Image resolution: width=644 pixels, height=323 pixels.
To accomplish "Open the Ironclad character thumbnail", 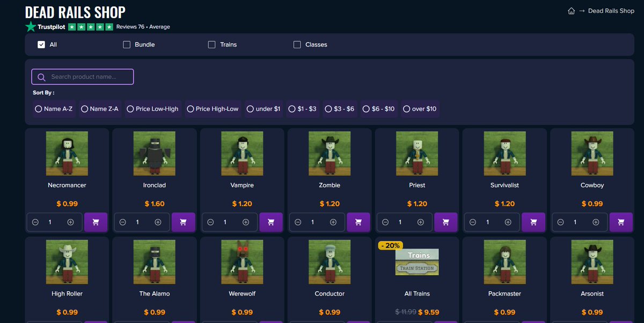I will (x=155, y=154).
